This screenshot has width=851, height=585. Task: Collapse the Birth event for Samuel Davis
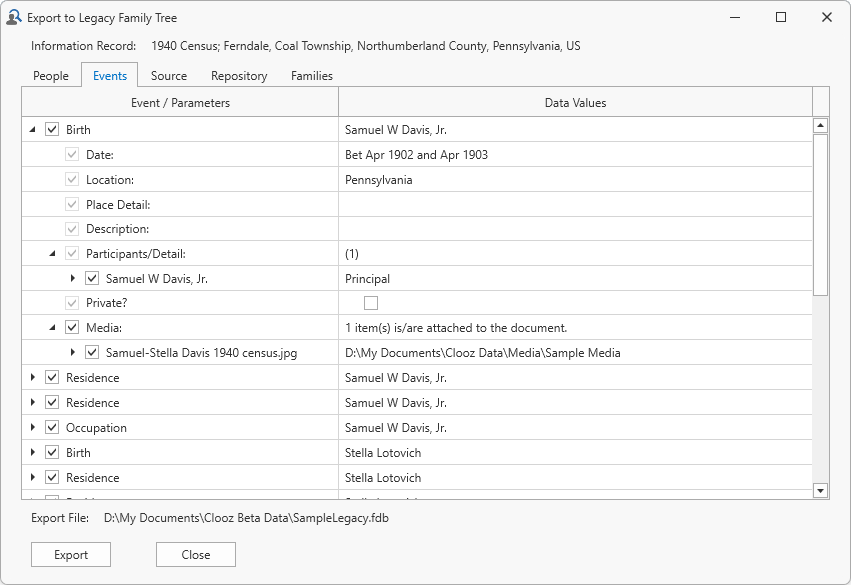(x=32, y=129)
